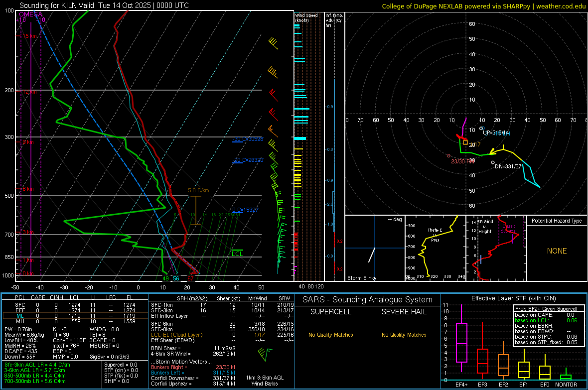Click the orange mean wind square on hodograph
This screenshot has width=588, height=390.
465,142
